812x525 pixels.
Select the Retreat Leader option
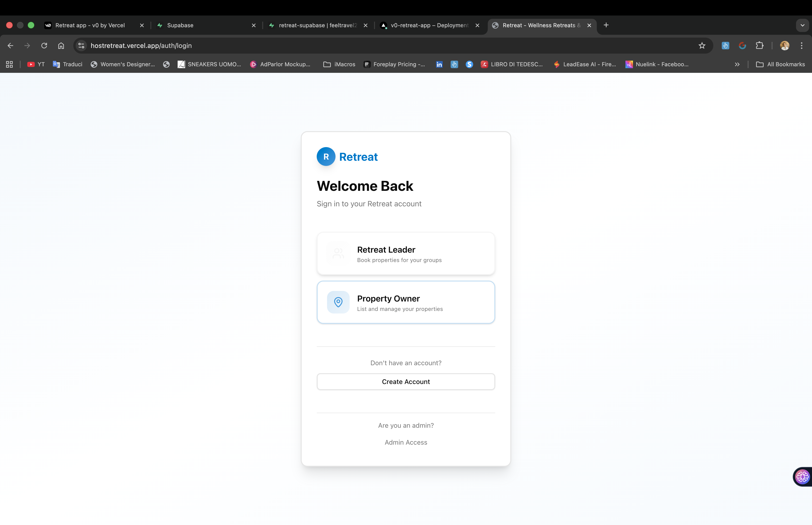tap(406, 254)
